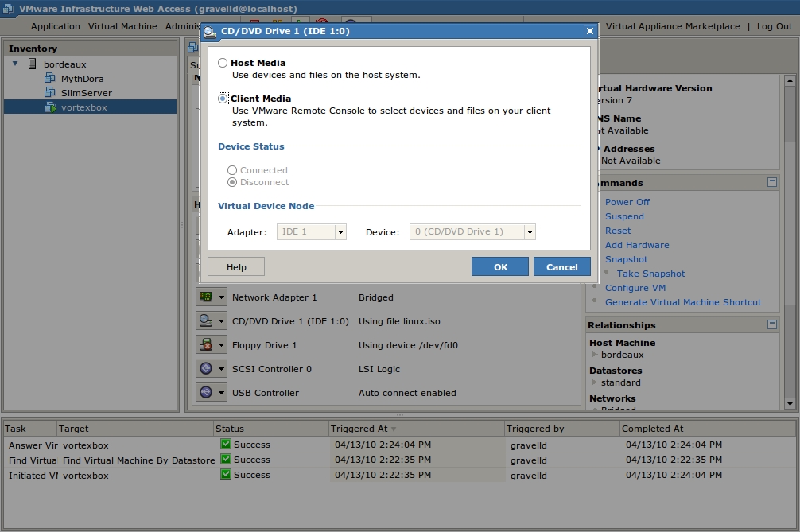Click the Take Snapshot command
Viewport: 800px width, 532px height.
tap(650, 274)
